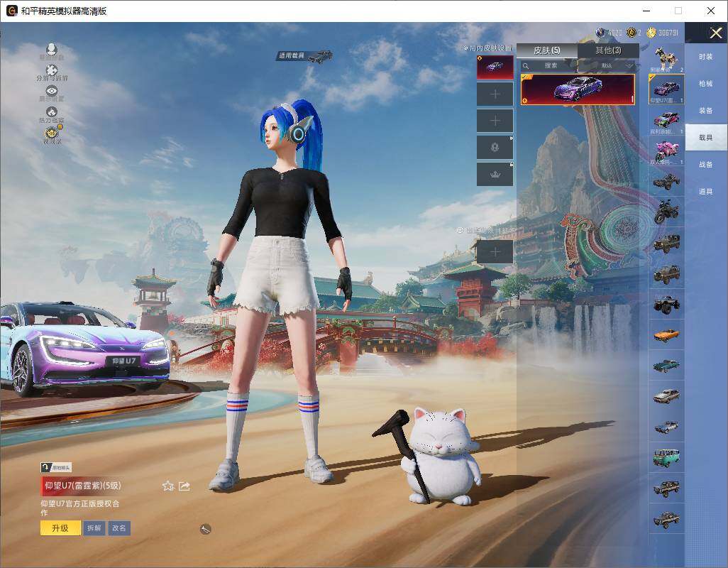Open the 装备 category tab

706,111
